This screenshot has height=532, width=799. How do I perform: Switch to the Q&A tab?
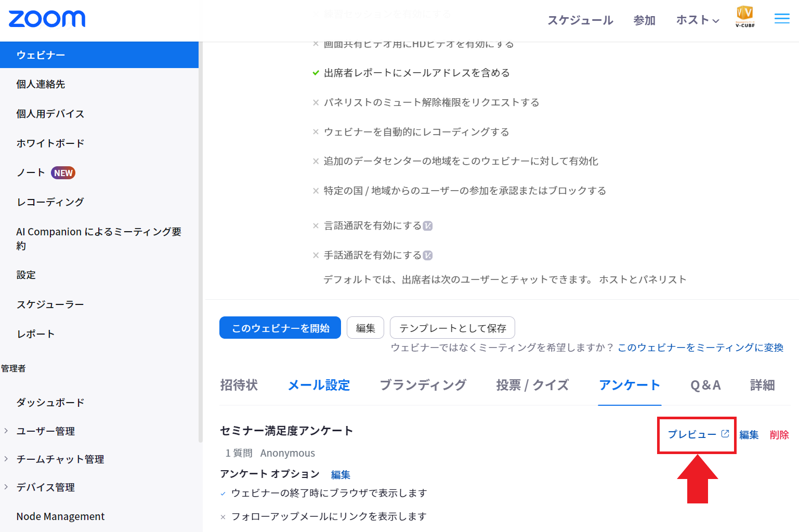point(705,385)
